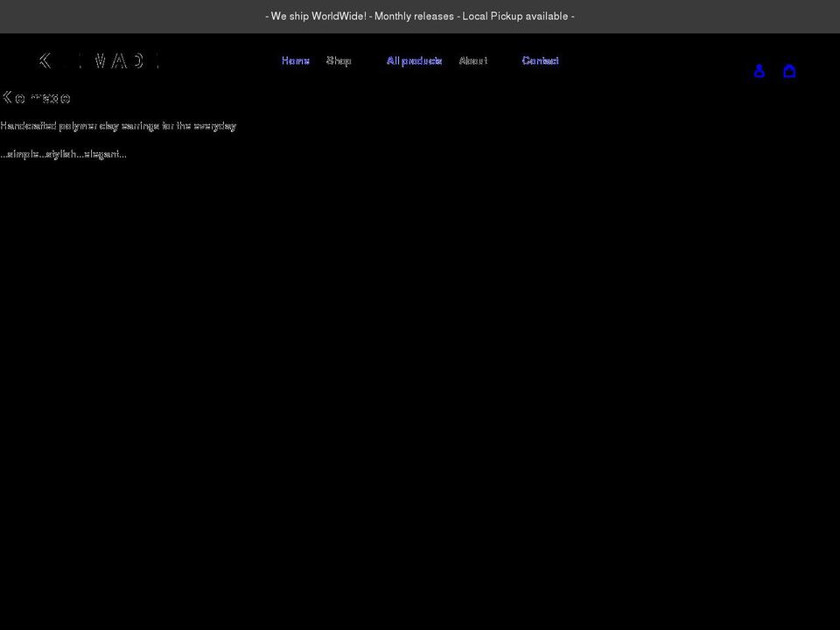Click the word "everyday" in tagline
The image size is (840, 630).
[x=214, y=126]
